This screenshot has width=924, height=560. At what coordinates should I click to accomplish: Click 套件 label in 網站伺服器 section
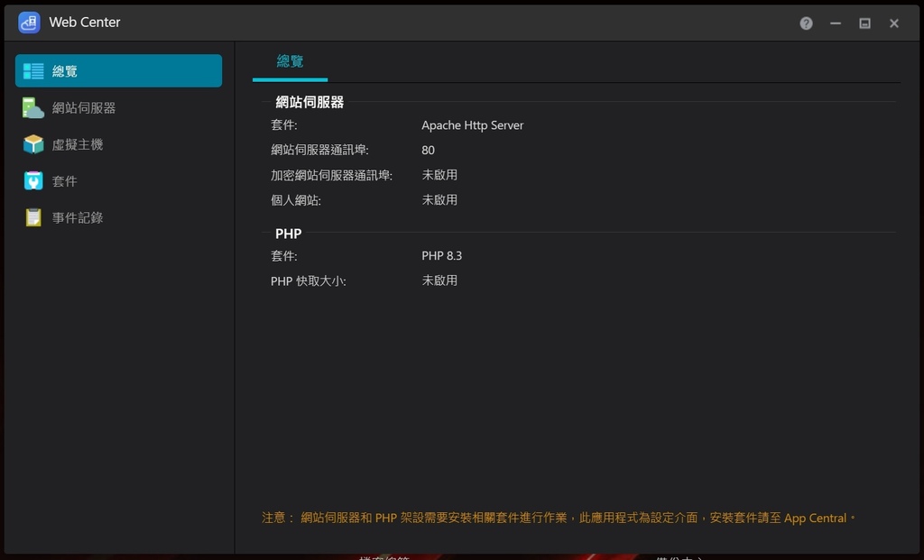284,124
